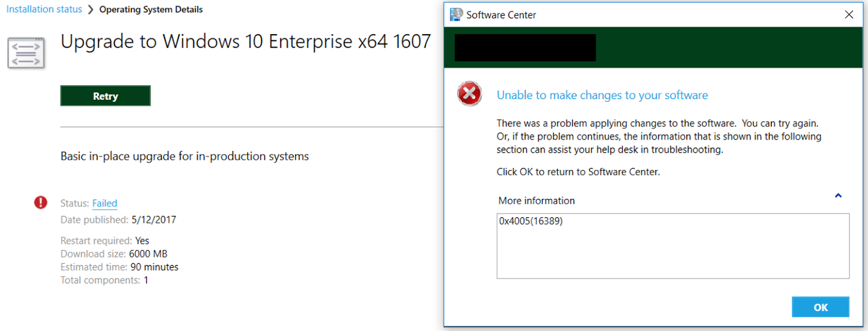868x331 pixels.
Task: Click the operating system upgrade package icon
Action: click(26, 53)
